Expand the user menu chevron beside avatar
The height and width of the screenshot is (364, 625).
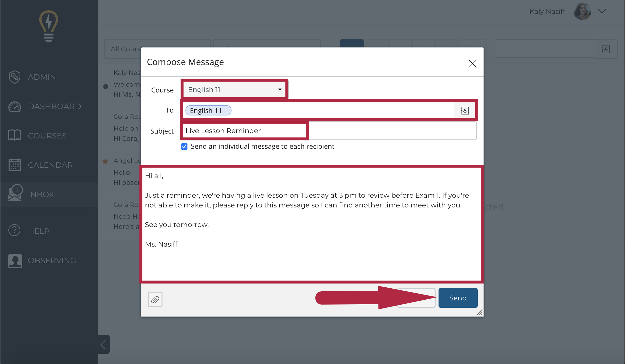pyautogui.click(x=602, y=11)
